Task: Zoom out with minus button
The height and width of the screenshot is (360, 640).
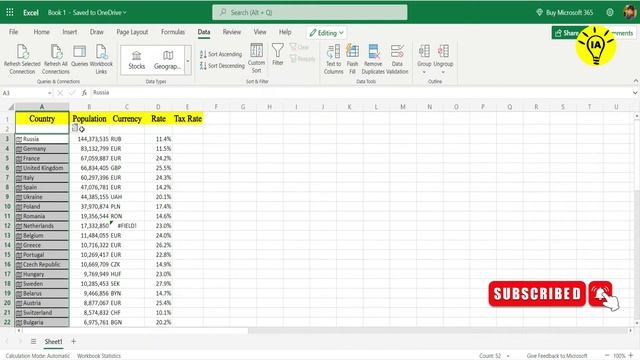Action: (x=607, y=356)
